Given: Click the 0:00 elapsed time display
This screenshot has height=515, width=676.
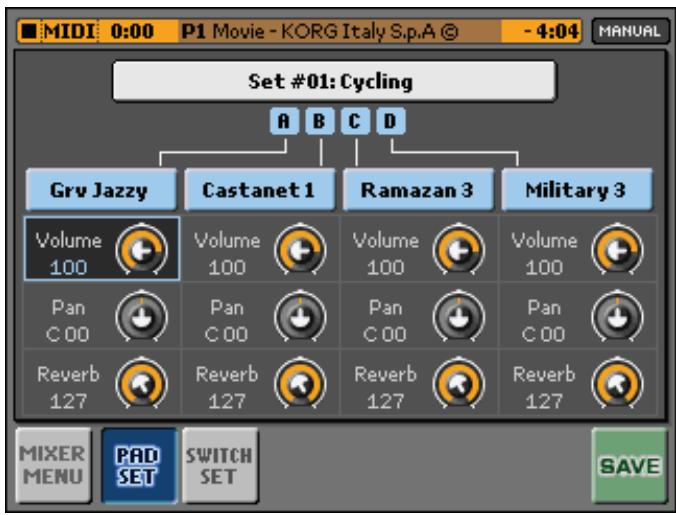Looking at the screenshot, I should point(132,31).
